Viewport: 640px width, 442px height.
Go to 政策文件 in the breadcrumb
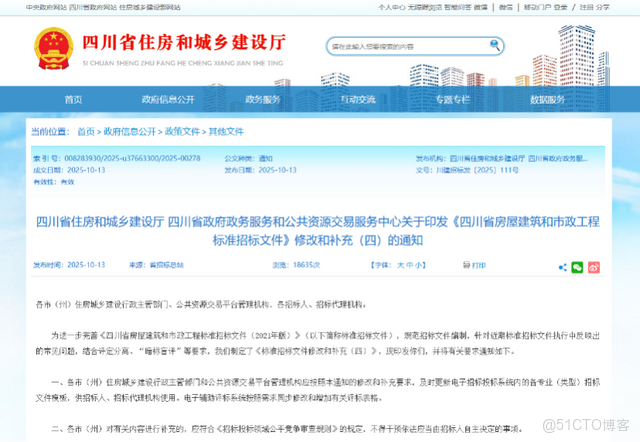182,131
